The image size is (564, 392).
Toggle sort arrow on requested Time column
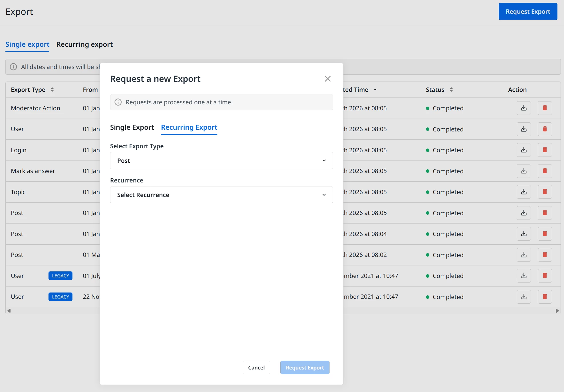click(x=375, y=90)
